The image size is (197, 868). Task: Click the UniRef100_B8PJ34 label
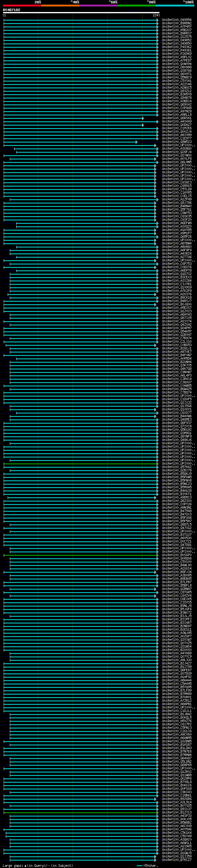tap(176, 572)
